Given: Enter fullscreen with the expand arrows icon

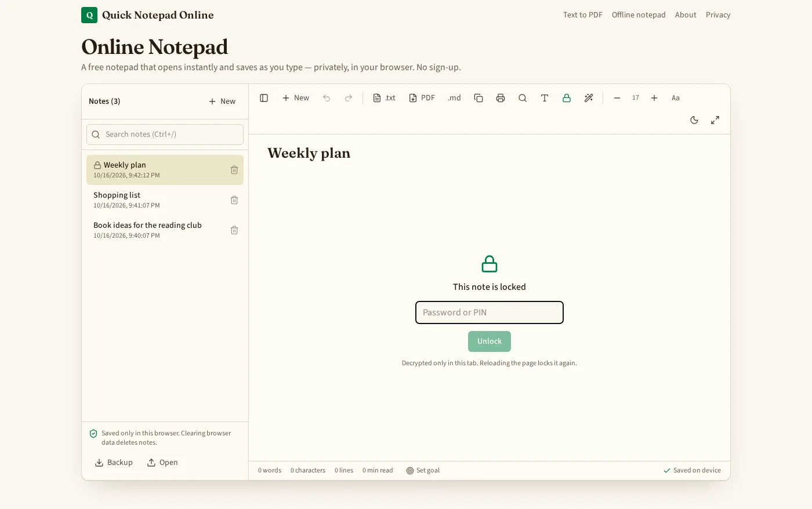Looking at the screenshot, I should [x=715, y=120].
